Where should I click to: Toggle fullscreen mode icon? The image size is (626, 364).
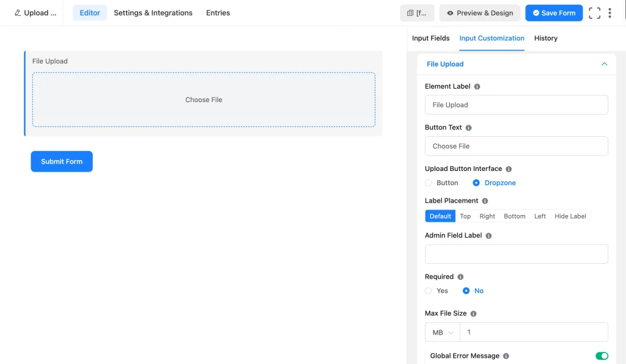tap(594, 13)
